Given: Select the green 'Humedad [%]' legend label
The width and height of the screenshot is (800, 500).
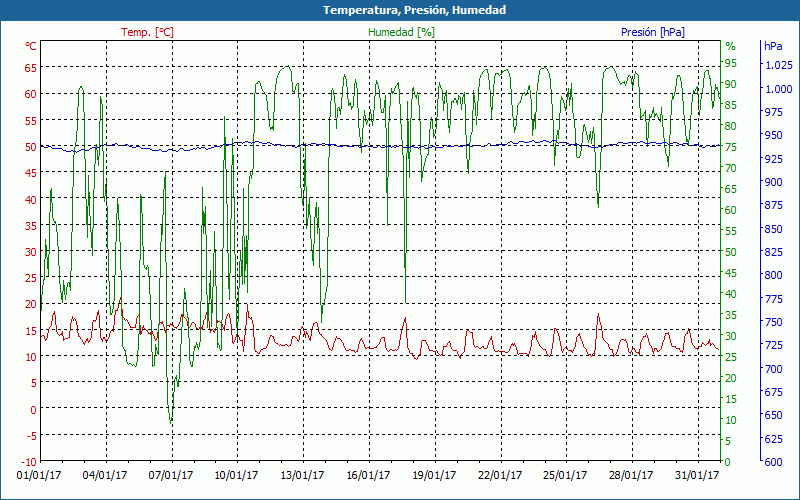Looking at the screenshot, I should tap(402, 32).
